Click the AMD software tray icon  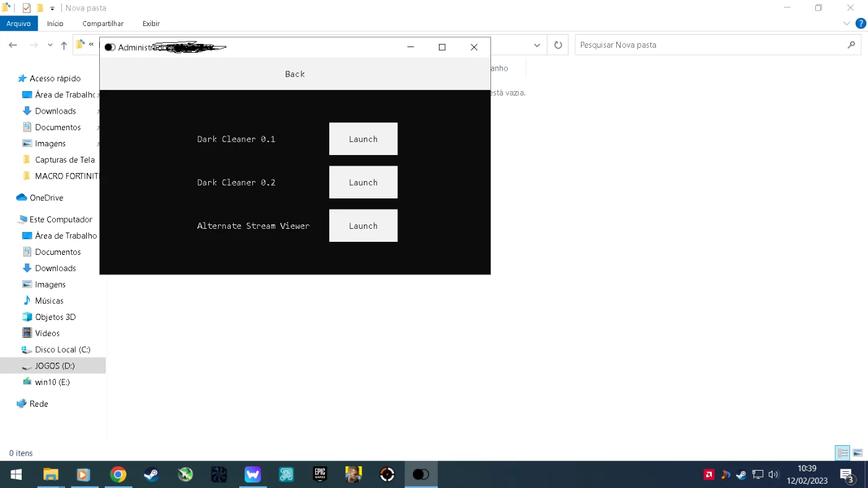(709, 475)
